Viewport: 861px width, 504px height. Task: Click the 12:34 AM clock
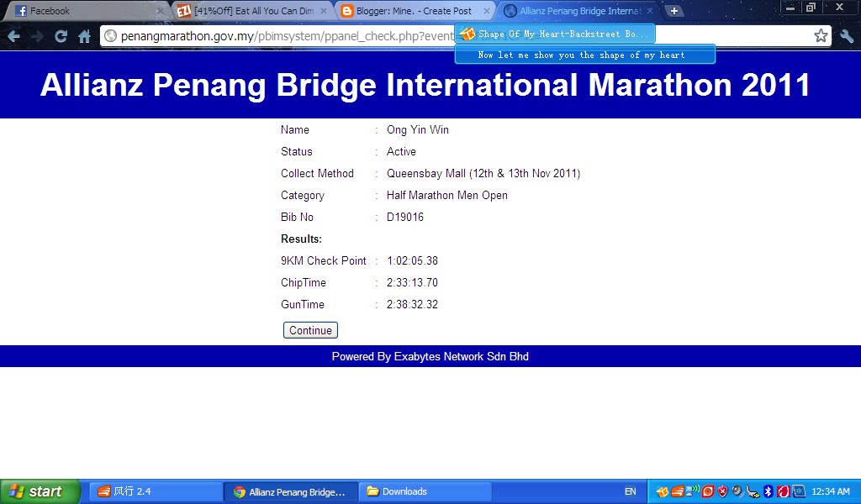(x=831, y=491)
